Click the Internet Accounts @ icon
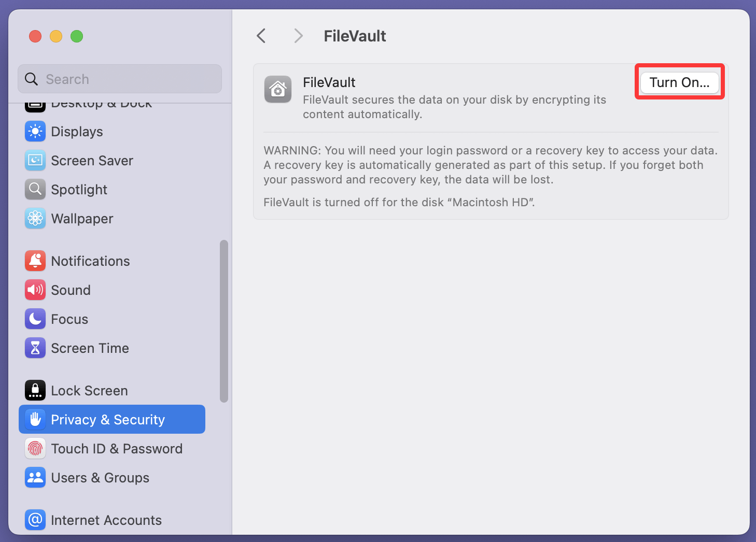The image size is (756, 542). click(35, 520)
